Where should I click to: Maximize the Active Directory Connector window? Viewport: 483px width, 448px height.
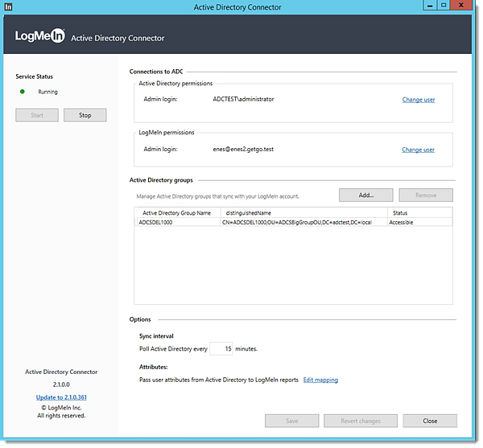(x=444, y=6)
